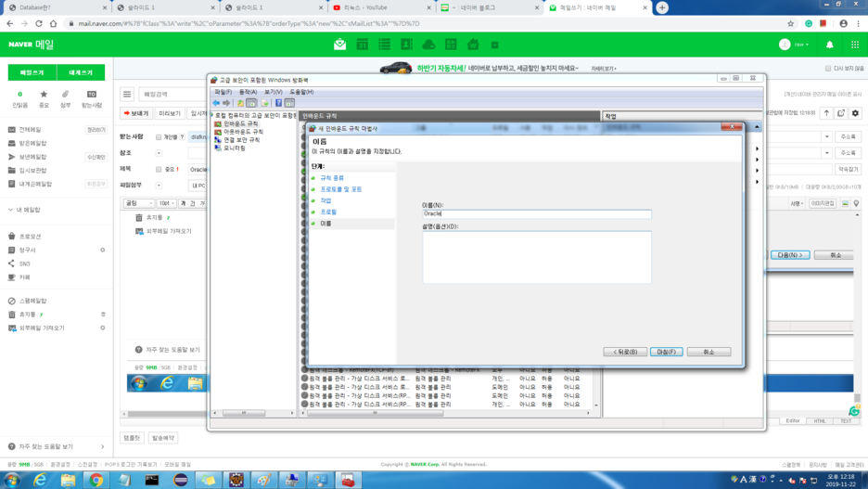The height and width of the screenshot is (489, 868).
Task: Select 연결 보안 규칙 in firewall tree
Action: [241, 140]
